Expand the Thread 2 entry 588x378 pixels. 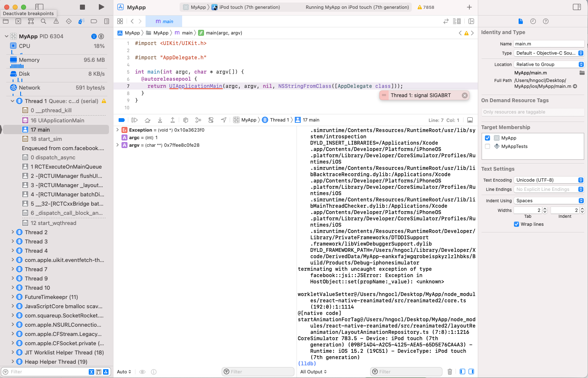tap(13, 232)
